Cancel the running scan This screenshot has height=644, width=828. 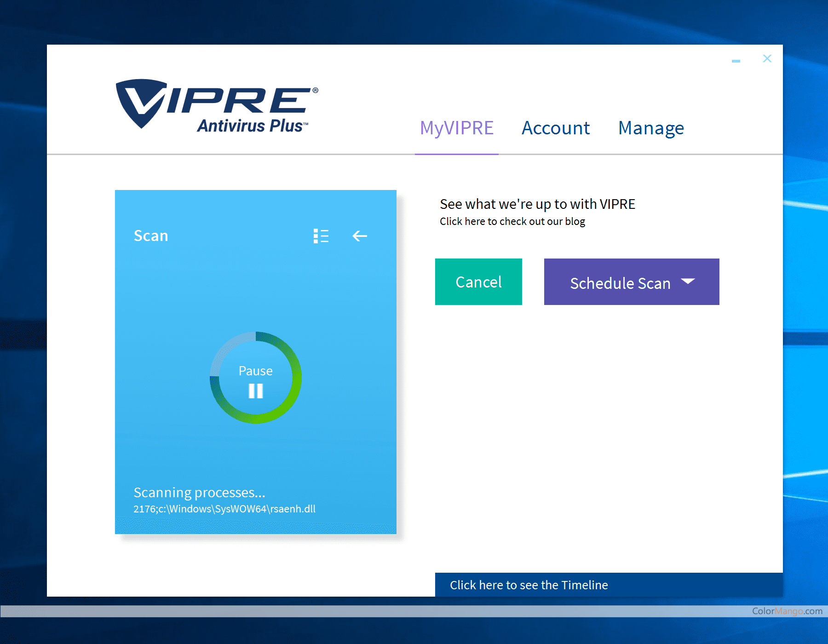tap(478, 282)
